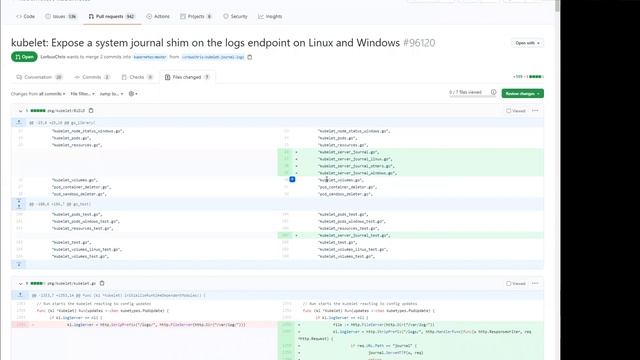Click the head branch link
640x360 pixels.
pyautogui.click(x=213, y=57)
